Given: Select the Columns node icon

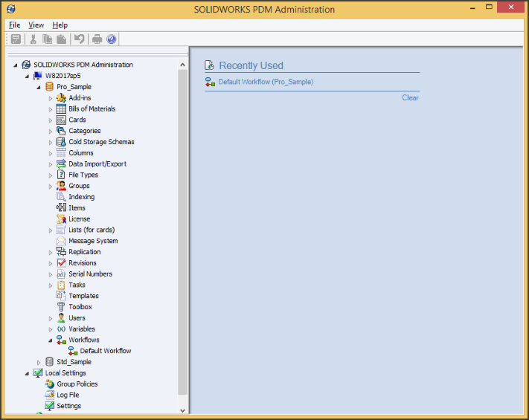Looking at the screenshot, I should coord(61,153).
